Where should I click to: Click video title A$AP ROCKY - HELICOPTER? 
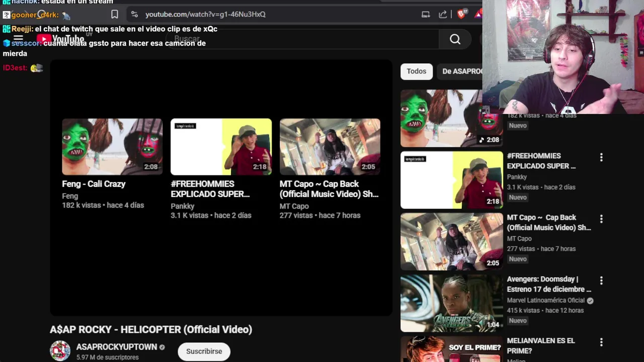coord(151,329)
